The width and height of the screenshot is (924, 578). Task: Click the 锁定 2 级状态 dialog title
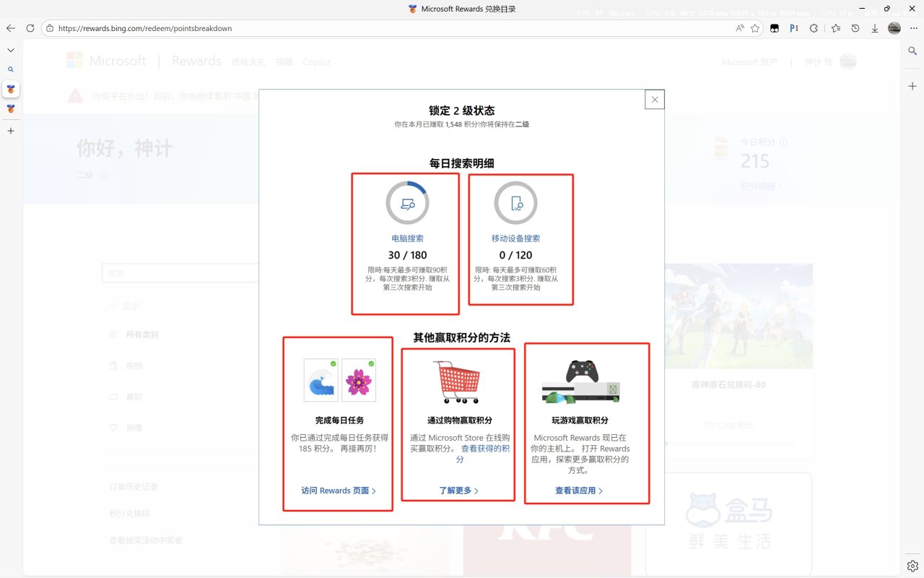462,111
